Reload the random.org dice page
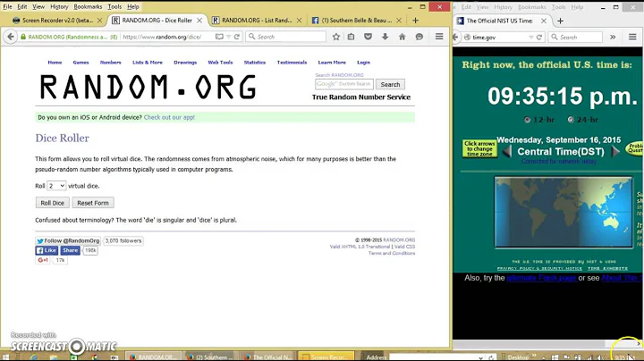The width and height of the screenshot is (644, 361). (237, 37)
